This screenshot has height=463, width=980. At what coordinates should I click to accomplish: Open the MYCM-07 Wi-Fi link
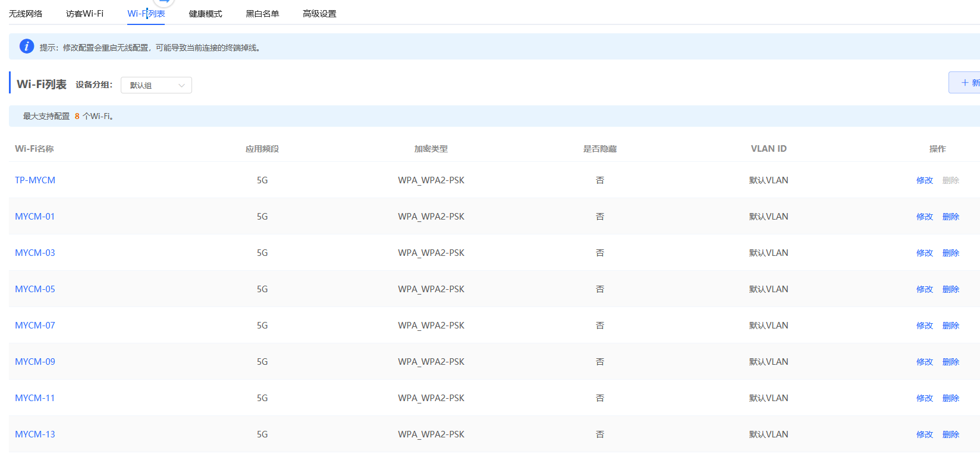pyautogui.click(x=35, y=326)
